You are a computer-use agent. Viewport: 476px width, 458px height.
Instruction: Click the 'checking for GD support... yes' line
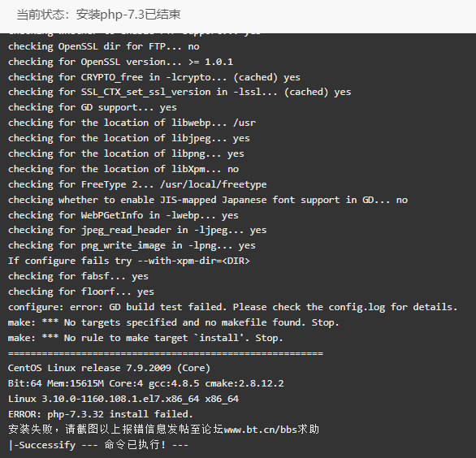point(93,107)
